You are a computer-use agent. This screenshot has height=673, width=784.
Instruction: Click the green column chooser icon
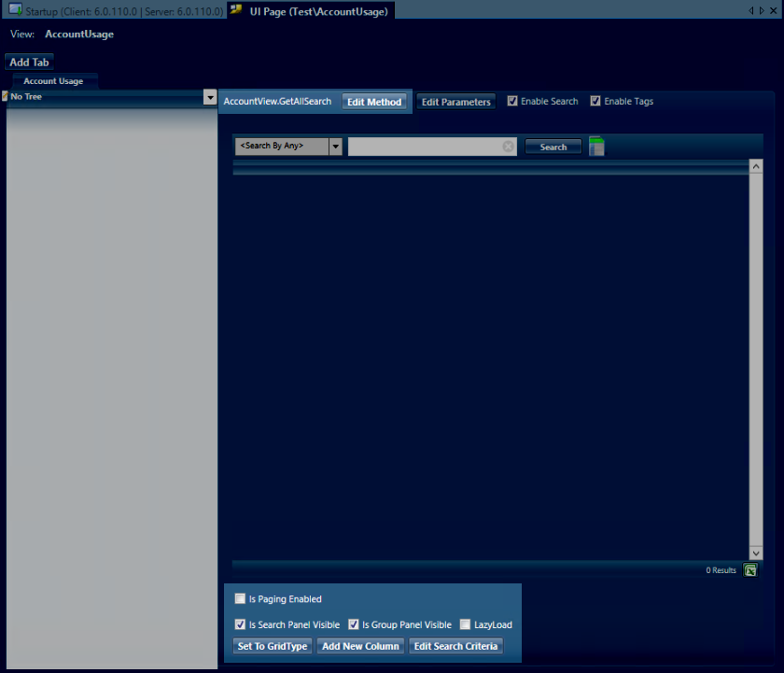click(597, 147)
